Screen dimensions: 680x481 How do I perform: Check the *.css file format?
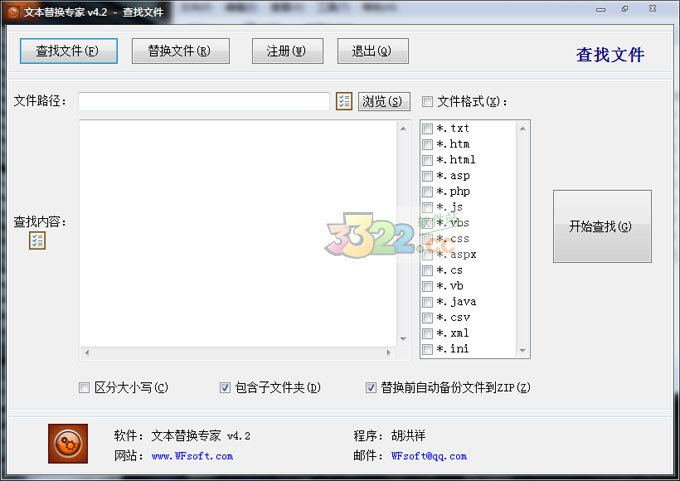(x=427, y=239)
